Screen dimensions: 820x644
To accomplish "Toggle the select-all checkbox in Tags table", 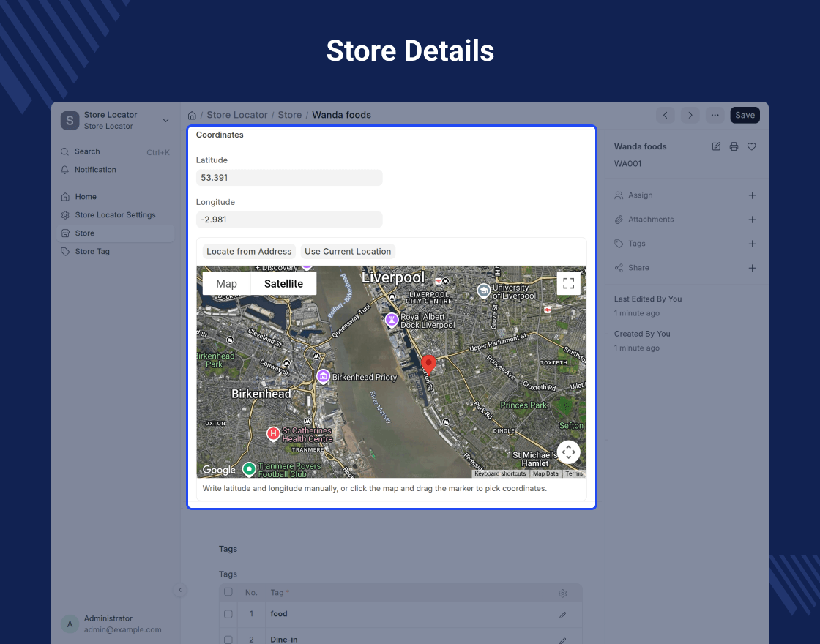I will point(228,592).
